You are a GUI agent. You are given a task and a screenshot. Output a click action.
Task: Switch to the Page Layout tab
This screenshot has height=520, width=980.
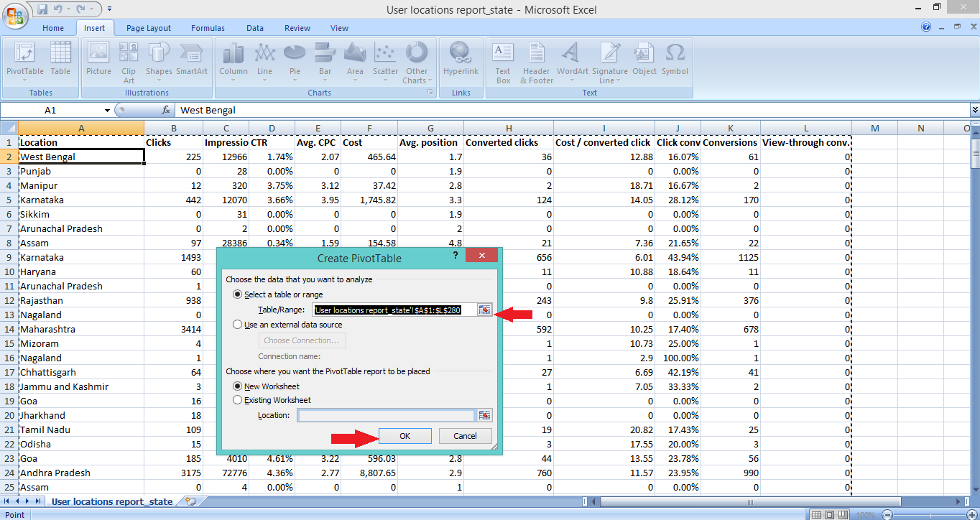pyautogui.click(x=149, y=28)
